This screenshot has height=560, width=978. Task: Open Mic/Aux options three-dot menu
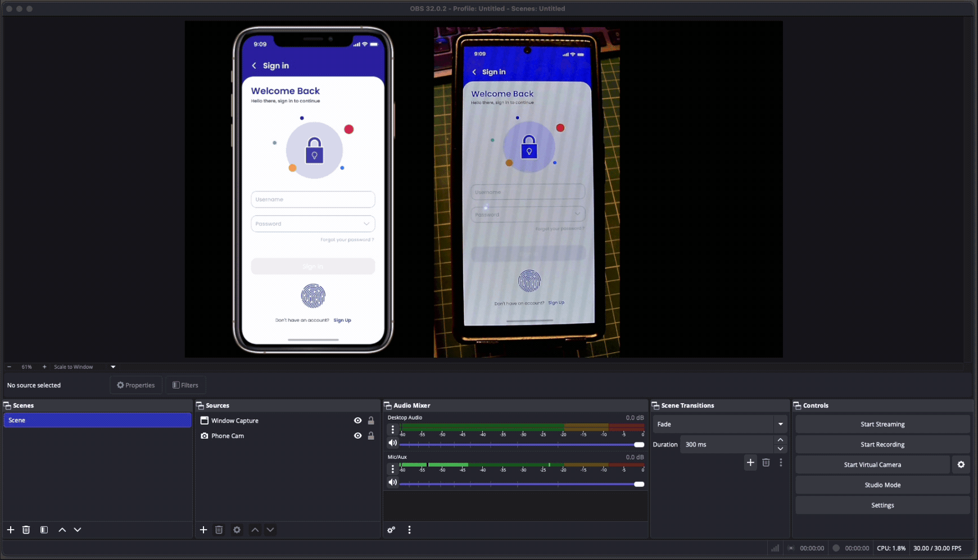pos(392,469)
